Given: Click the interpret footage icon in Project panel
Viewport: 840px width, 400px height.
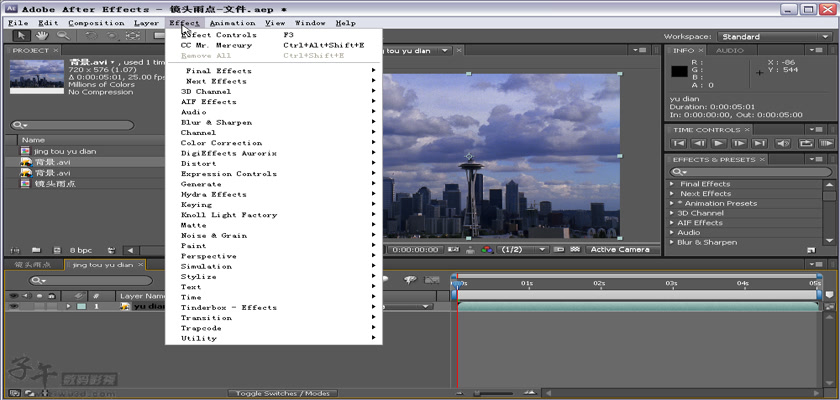Looking at the screenshot, I should [15, 250].
